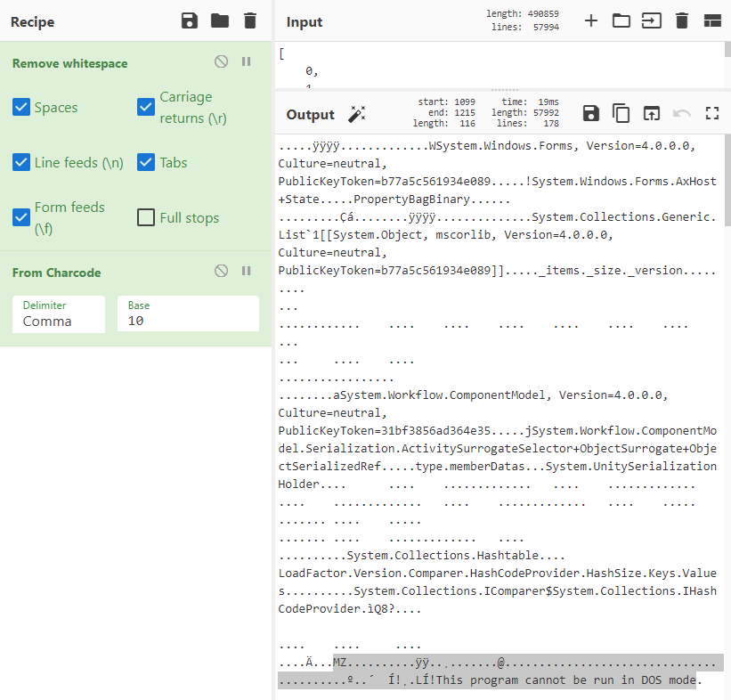Uncheck the Tabs option
Screen dimensions: 731x700
[x=146, y=162]
